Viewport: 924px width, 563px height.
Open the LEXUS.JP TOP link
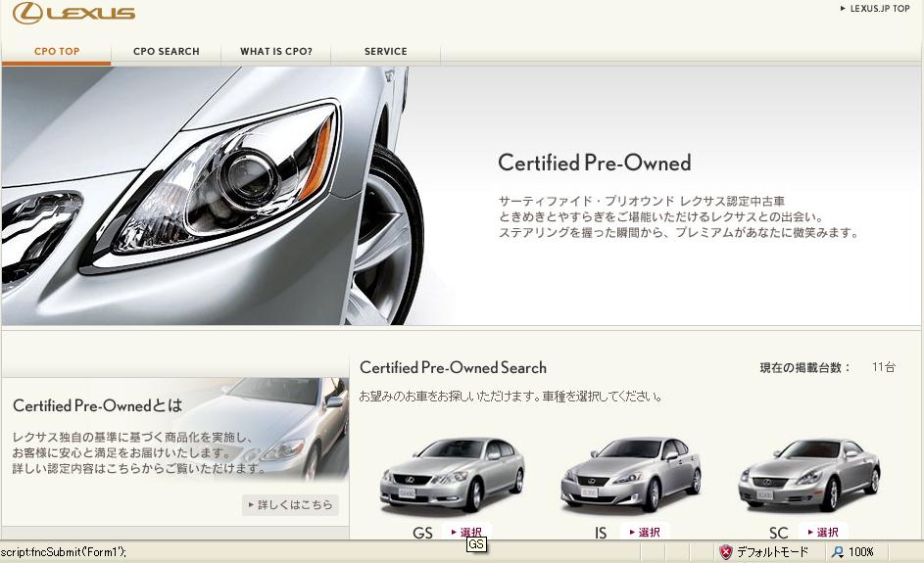875,9
